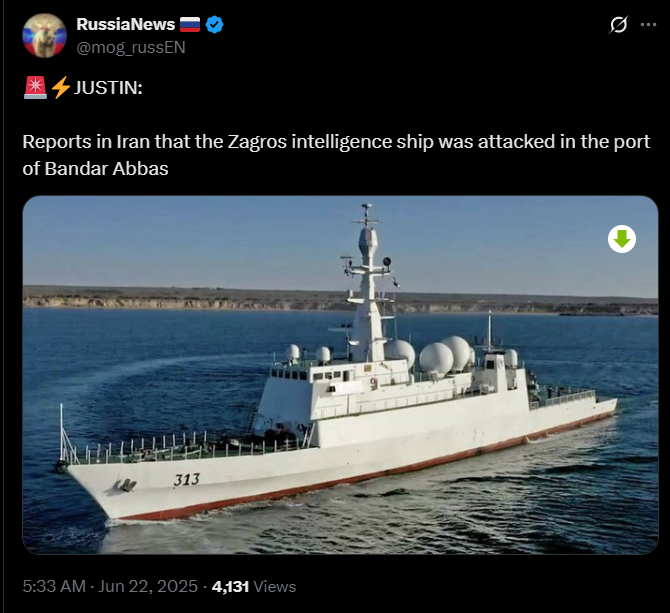Click hull number 313 on the ship

click(x=187, y=480)
